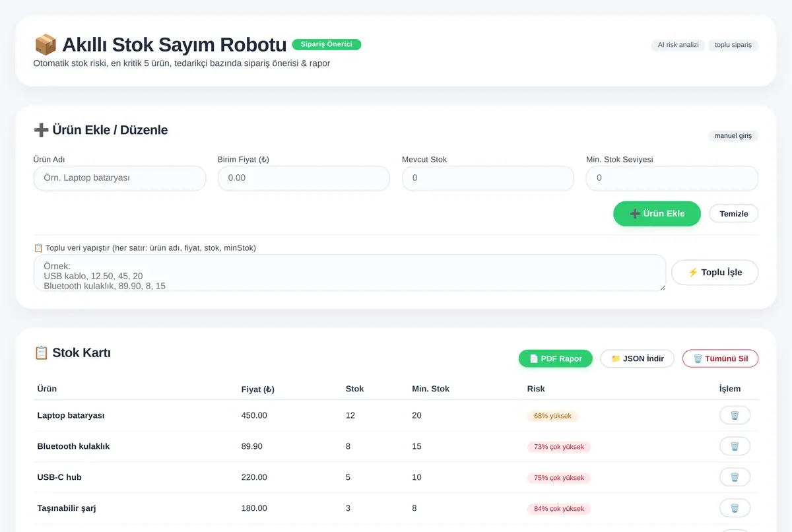Click the Stok column header
This screenshot has height=532, width=792.
click(354, 389)
